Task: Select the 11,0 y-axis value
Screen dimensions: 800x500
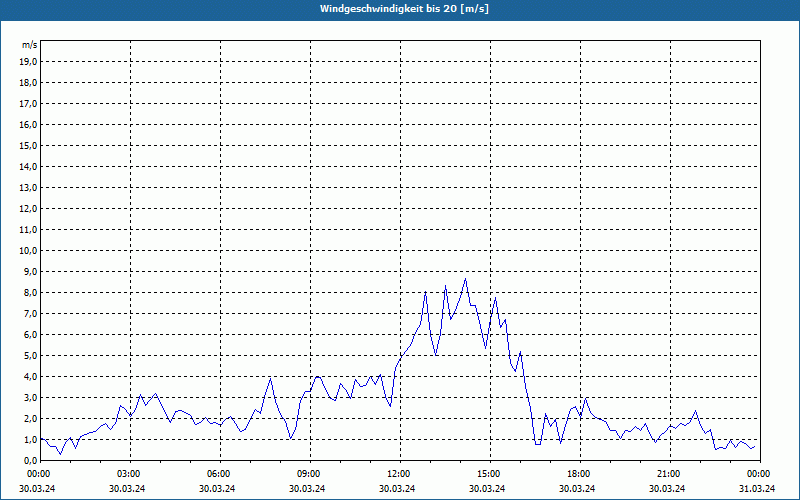Action: pyautogui.click(x=28, y=230)
